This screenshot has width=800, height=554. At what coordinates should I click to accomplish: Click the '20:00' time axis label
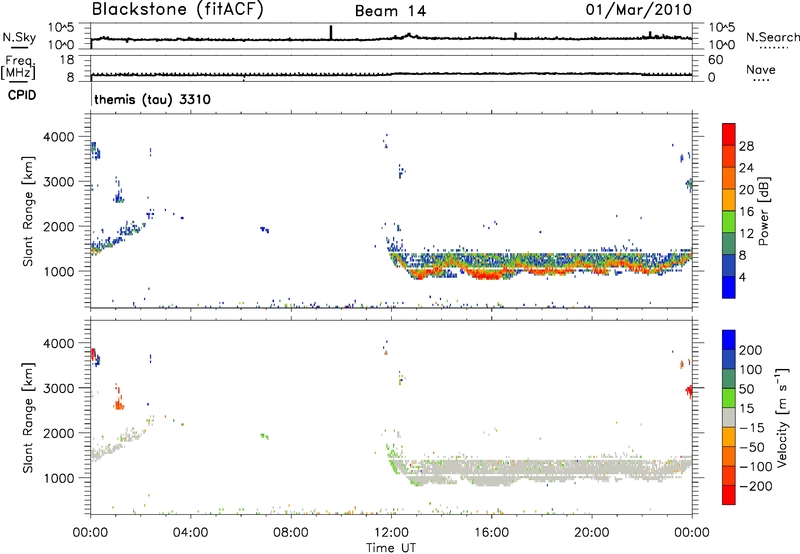click(x=591, y=533)
